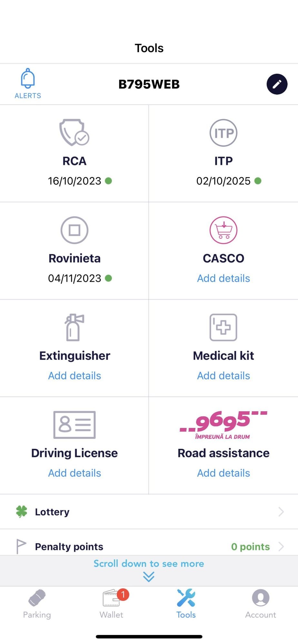Select the Driving License card icon
Viewport: 298px width, 644px height.
point(74,425)
